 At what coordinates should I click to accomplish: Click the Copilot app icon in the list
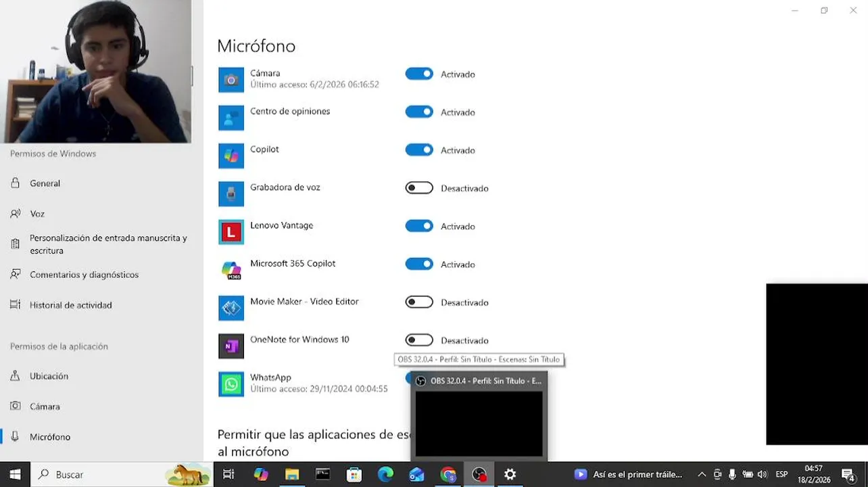click(x=231, y=156)
